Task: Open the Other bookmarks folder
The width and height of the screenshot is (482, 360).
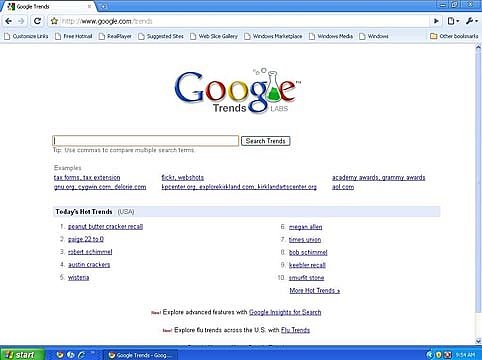Action: tap(454, 36)
